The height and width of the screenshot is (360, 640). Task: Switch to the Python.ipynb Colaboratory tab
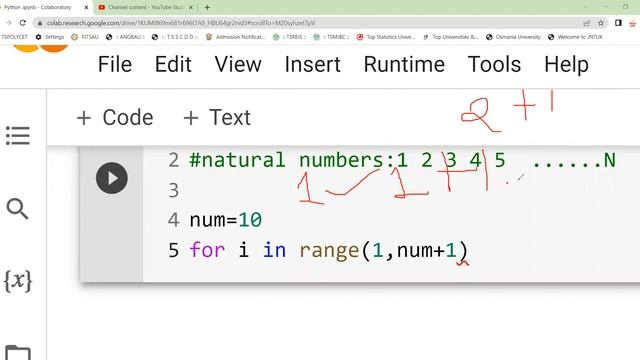click(x=41, y=7)
